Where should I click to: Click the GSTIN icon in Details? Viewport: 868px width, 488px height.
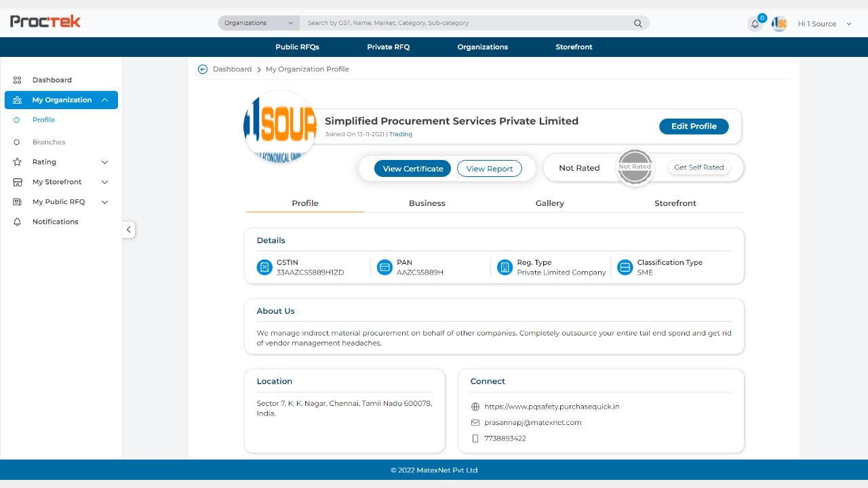(x=264, y=267)
